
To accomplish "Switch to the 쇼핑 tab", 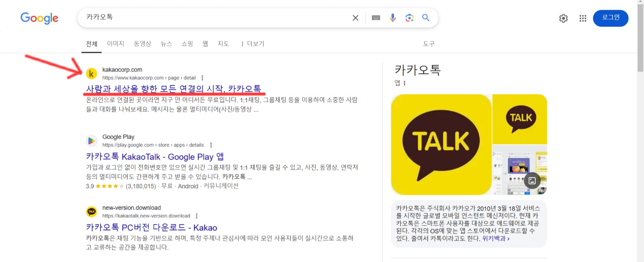I will pos(187,44).
